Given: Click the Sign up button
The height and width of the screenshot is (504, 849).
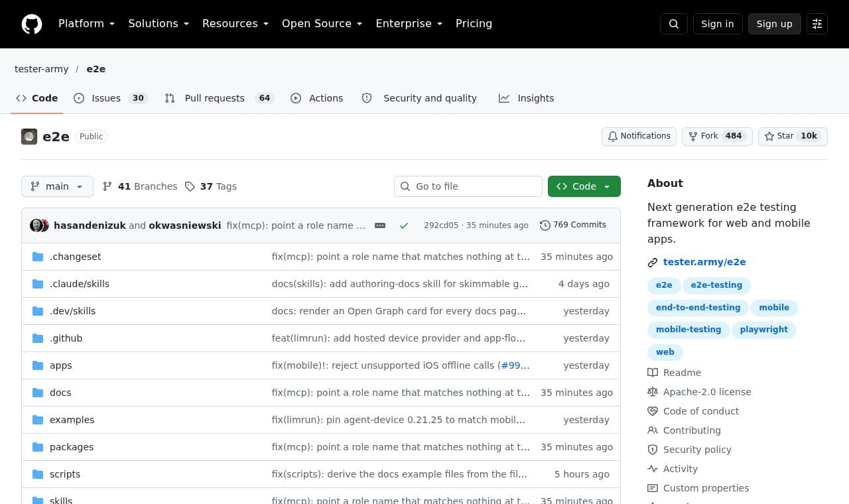Looking at the screenshot, I should [775, 24].
